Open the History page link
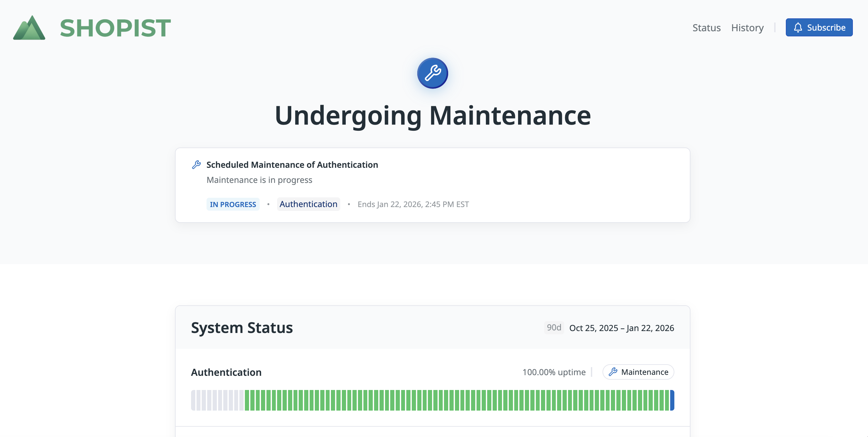Screen dimensions: 868x437 747,28
